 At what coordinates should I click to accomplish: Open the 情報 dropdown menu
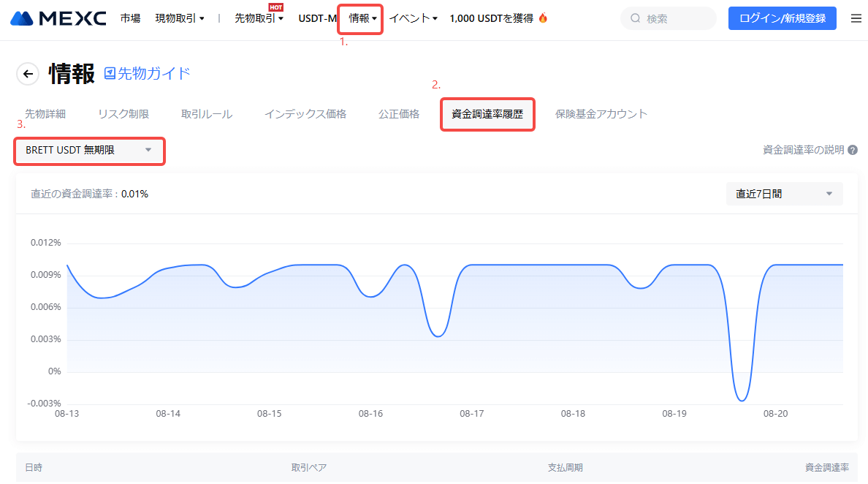click(362, 18)
